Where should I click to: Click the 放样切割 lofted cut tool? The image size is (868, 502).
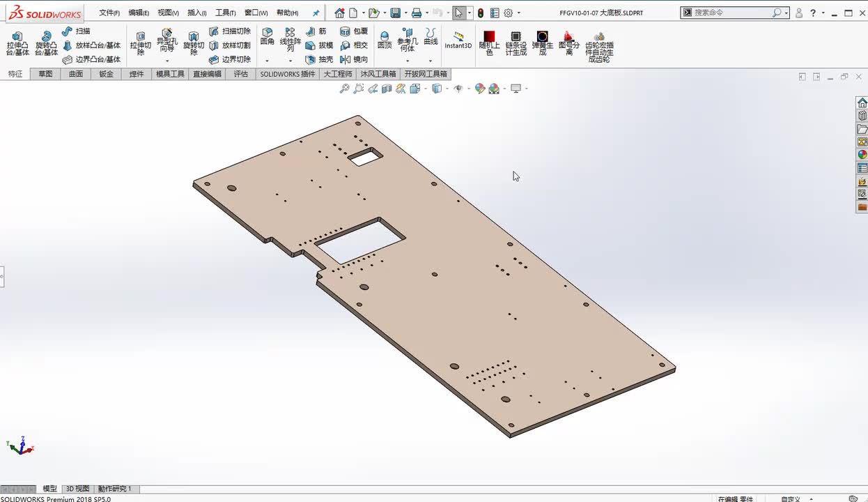[230, 45]
